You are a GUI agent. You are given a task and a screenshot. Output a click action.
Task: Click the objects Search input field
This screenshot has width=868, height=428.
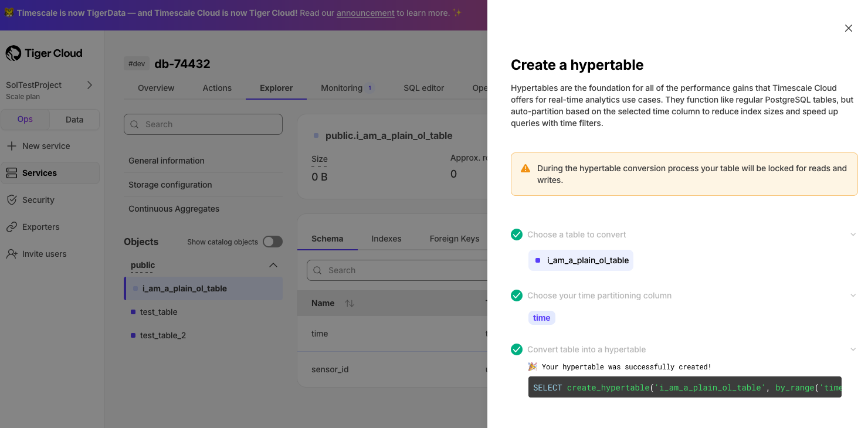point(203,124)
